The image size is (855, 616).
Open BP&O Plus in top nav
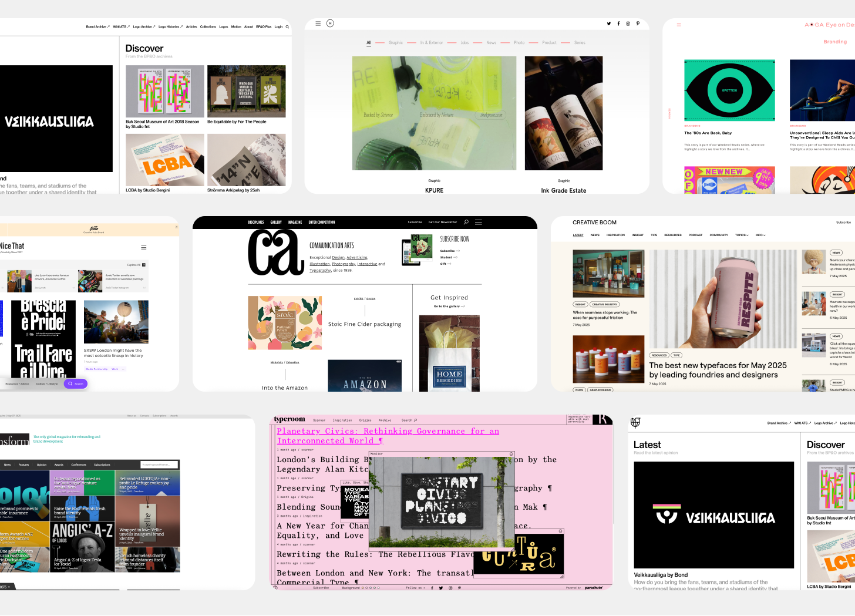coord(264,26)
